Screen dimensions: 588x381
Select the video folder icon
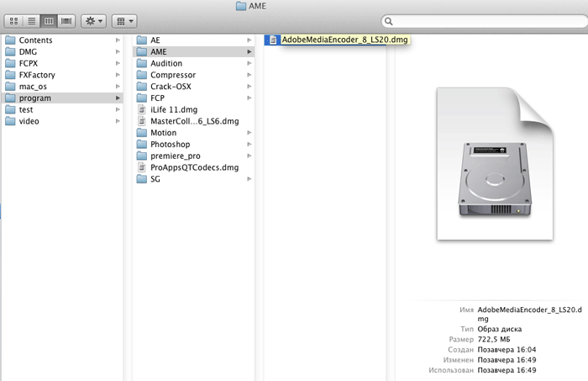pyautogui.click(x=10, y=121)
